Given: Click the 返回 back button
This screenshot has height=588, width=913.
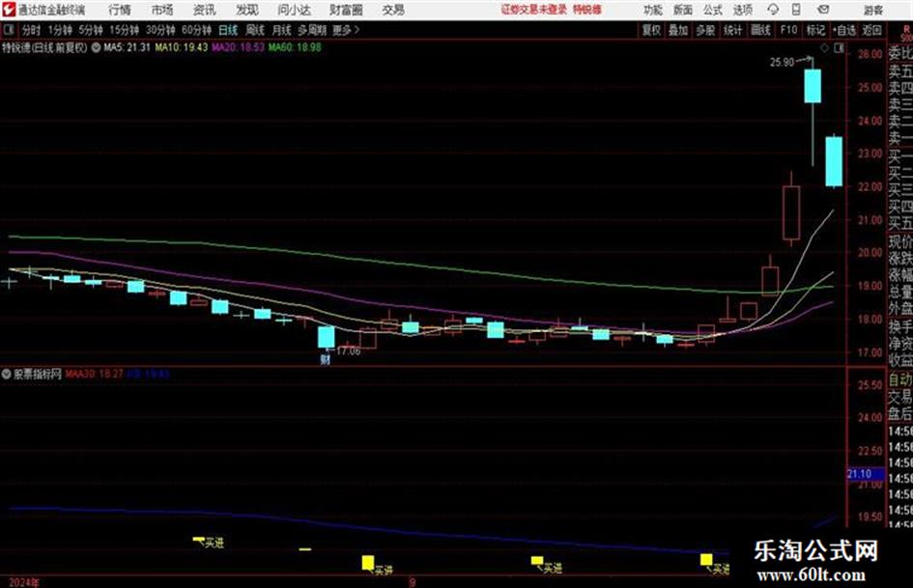Looking at the screenshot, I should [871, 30].
